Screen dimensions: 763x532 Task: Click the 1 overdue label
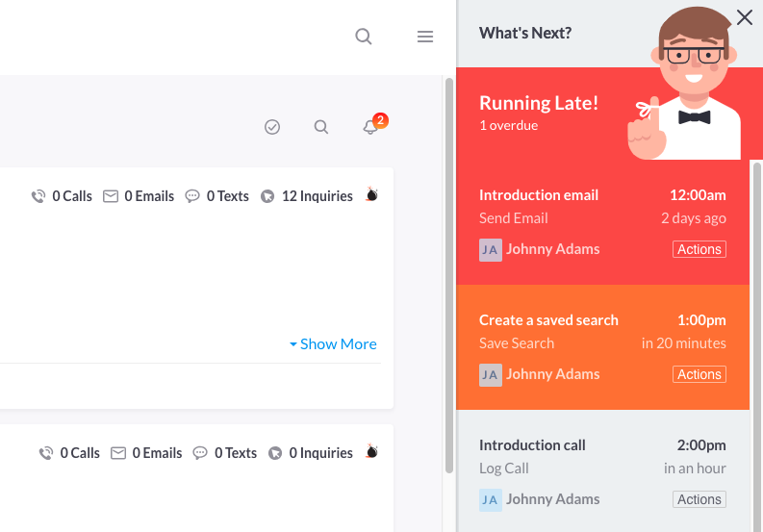coord(508,126)
